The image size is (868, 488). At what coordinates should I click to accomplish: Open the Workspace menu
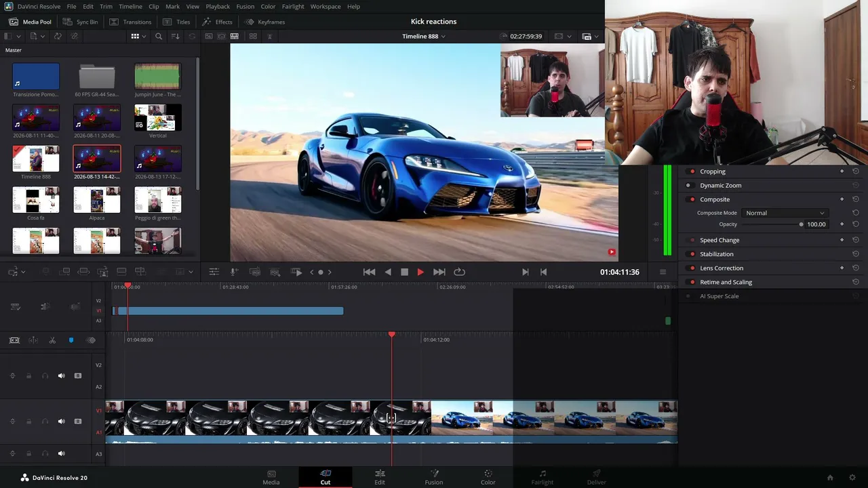[x=325, y=6]
